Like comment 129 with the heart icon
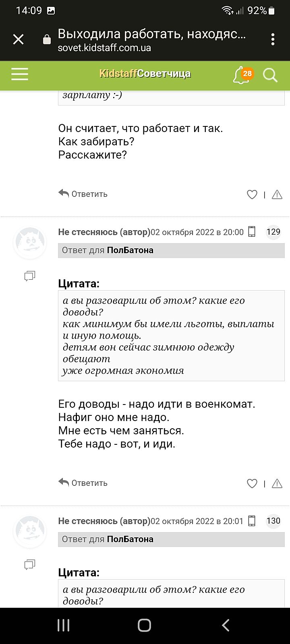This screenshot has width=290, height=644. (x=252, y=483)
